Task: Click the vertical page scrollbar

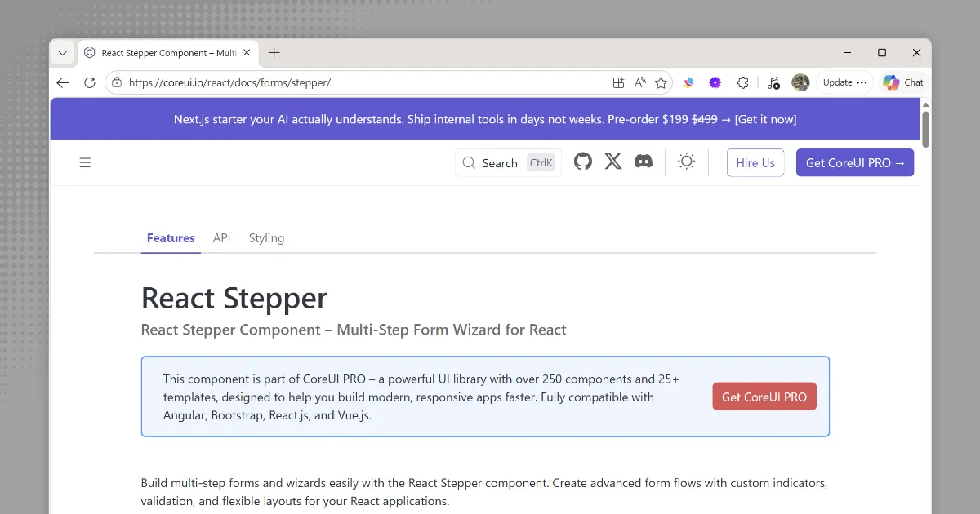Action: pyautogui.click(x=925, y=129)
